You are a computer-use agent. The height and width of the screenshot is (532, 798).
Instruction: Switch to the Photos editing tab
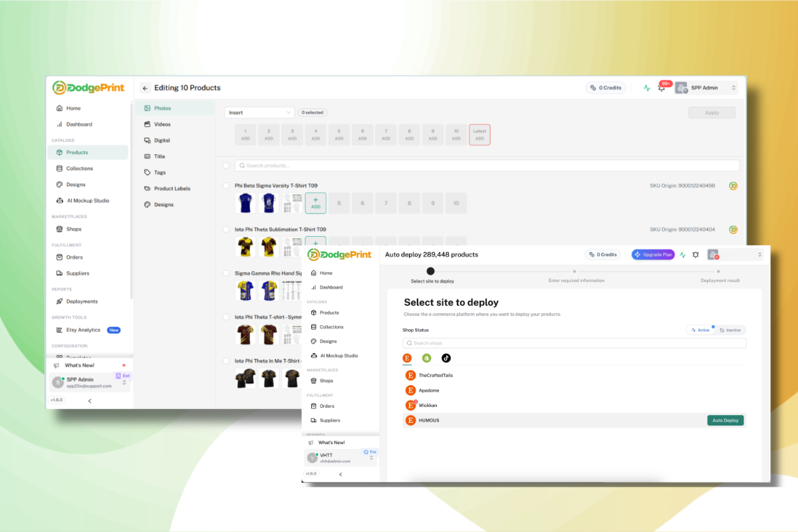coord(175,108)
